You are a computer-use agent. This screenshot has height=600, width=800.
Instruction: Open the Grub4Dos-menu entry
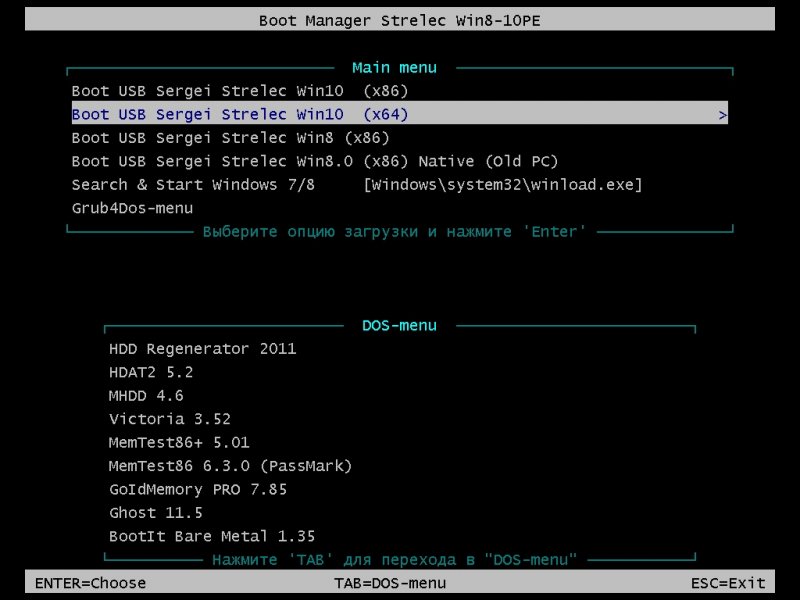coord(132,208)
